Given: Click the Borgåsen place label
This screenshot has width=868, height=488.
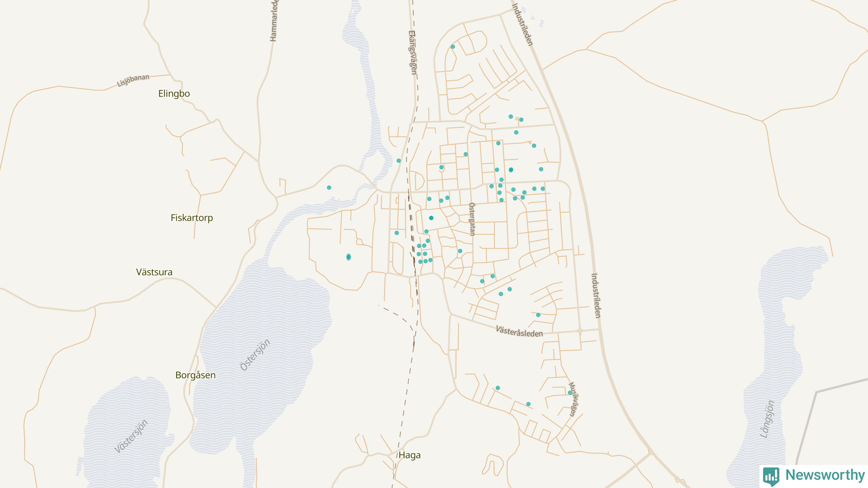Looking at the screenshot, I should (x=195, y=375).
